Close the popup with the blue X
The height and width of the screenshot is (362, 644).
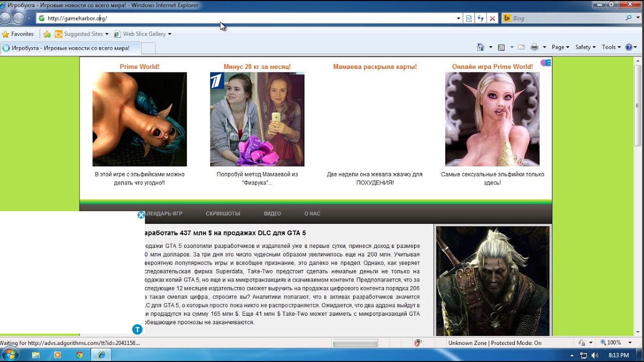[141, 215]
